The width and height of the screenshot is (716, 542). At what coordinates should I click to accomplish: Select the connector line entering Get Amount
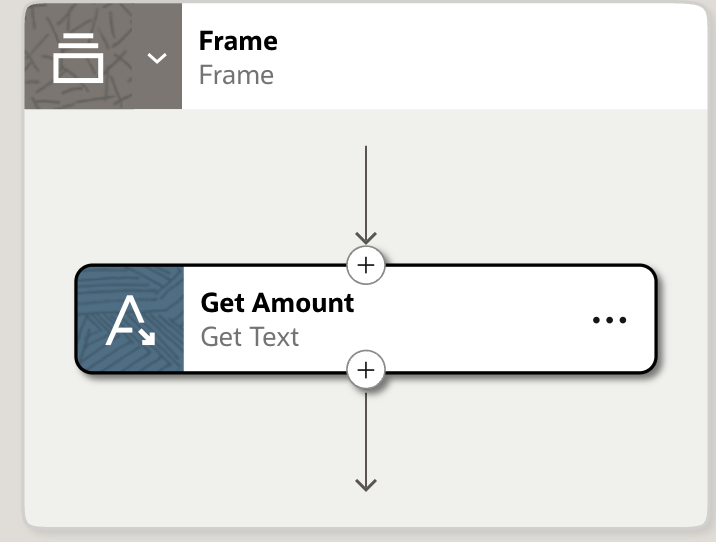click(x=366, y=190)
